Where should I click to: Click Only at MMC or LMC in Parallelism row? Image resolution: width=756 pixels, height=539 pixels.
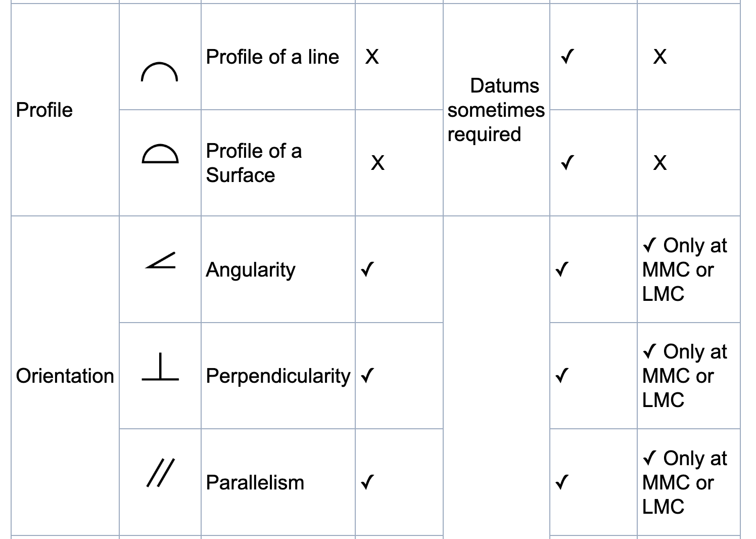coord(685,482)
